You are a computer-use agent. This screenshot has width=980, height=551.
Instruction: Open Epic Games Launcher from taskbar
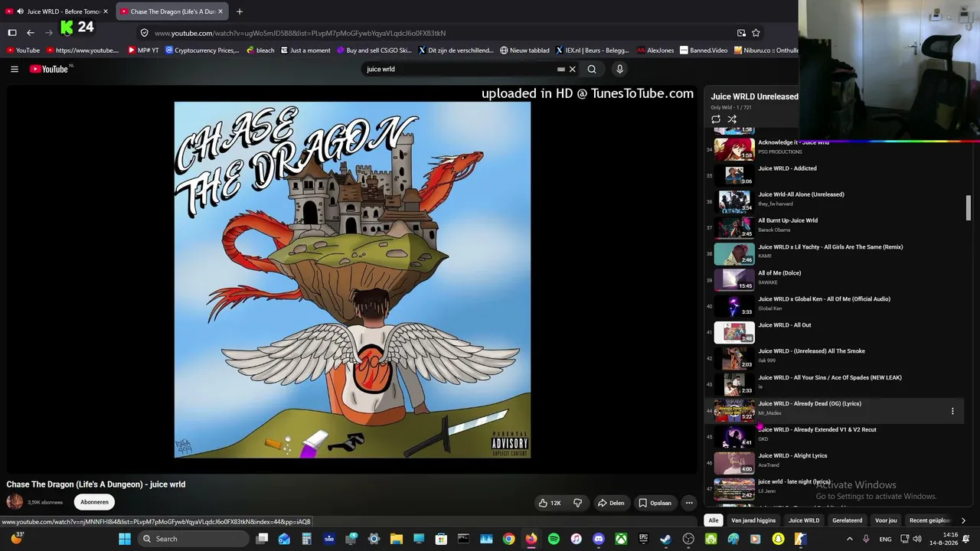[x=643, y=539]
